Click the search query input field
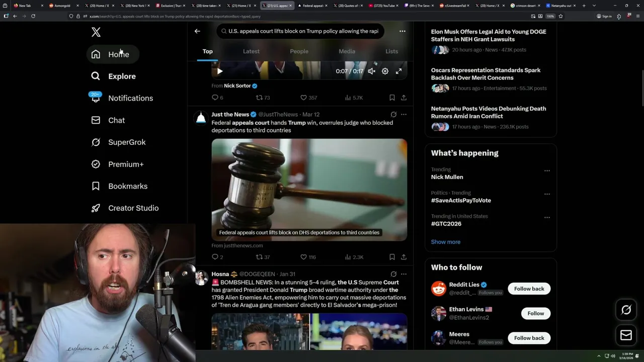 [x=301, y=31]
